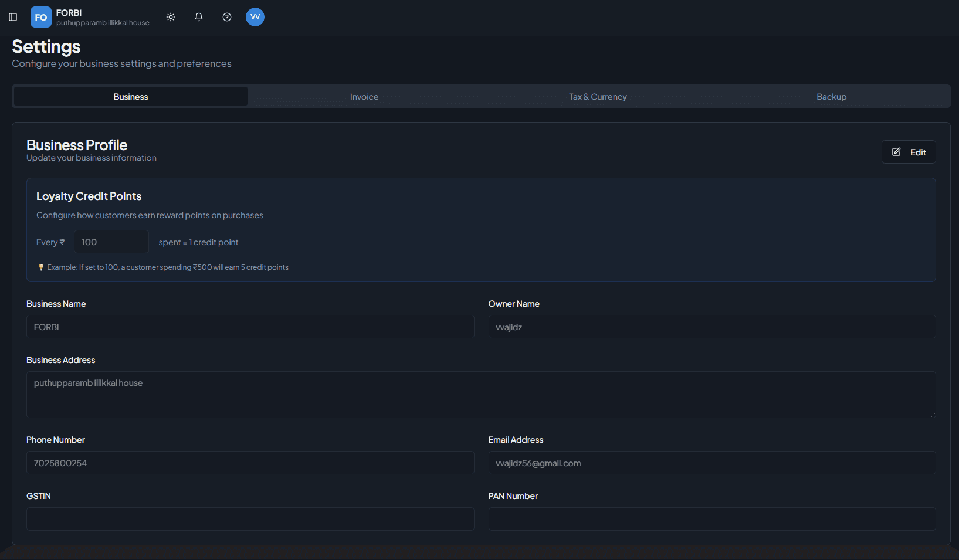The image size is (959, 560).
Task: Select the Business tab
Action: [130, 97]
